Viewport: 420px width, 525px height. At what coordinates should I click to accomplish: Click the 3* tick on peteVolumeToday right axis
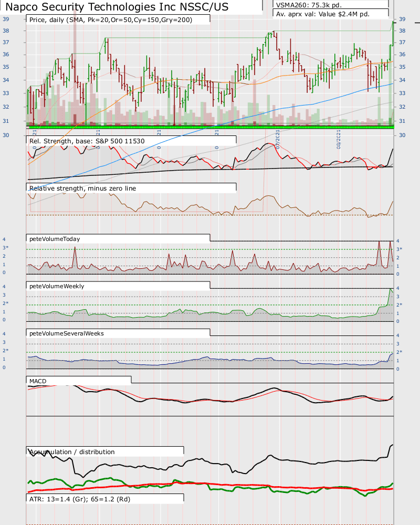pyautogui.click(x=399, y=249)
